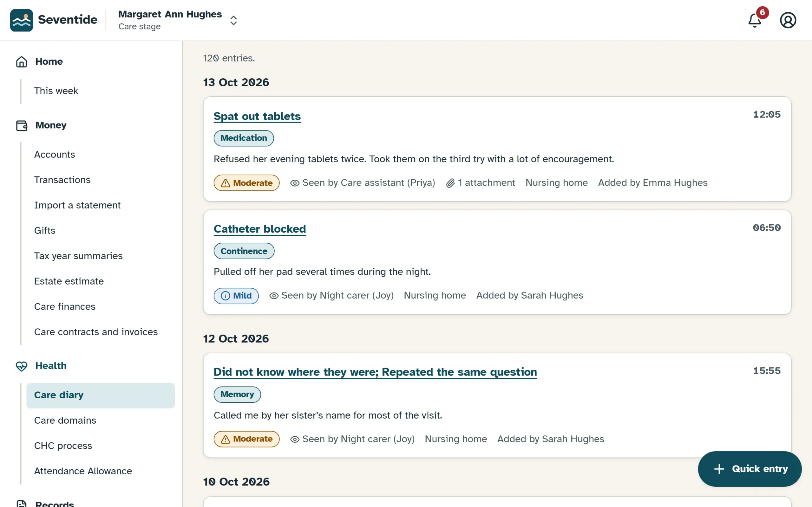Go to Transactions in the sidebar
Viewport: 812px width, 507px height.
62,180
